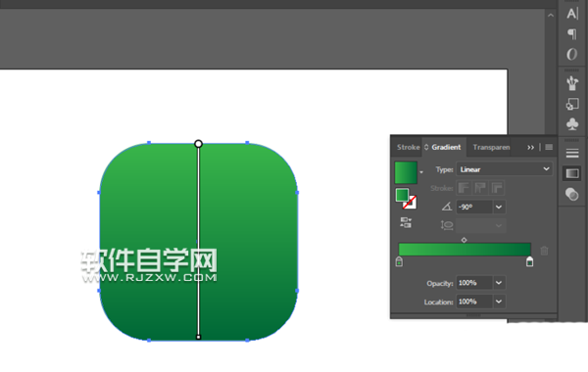Open the Stroke panel icon in the dock

572,154
